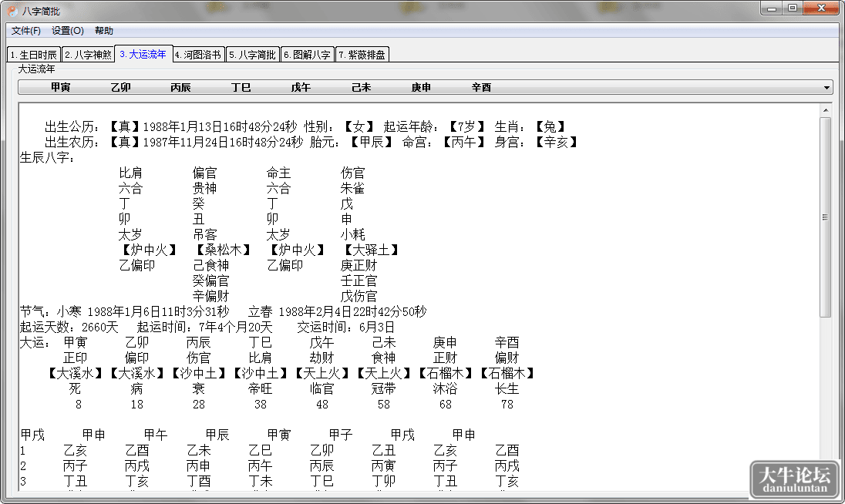View the 7.紫薇排盘 tab
Viewport: 845px width, 504px height.
coord(362,55)
